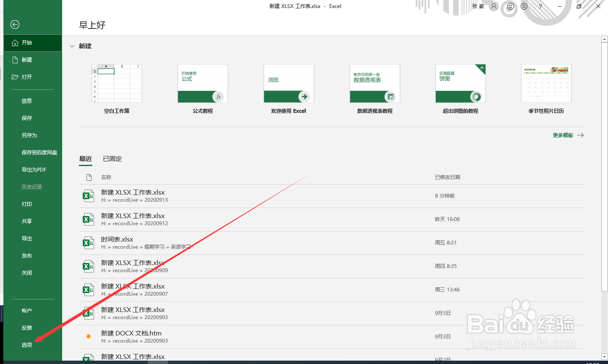Click Excel icon of file in 20200912
This screenshot has width=608, height=364.
coord(88,219)
